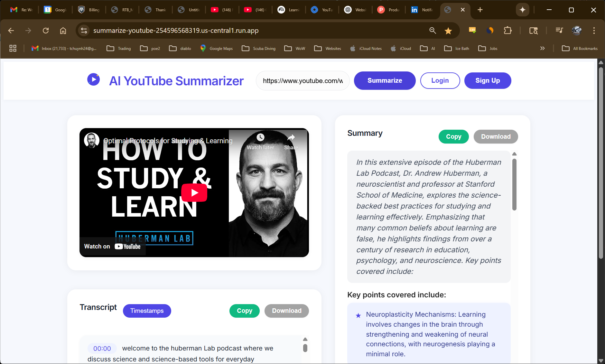Image resolution: width=605 pixels, height=364 pixels.
Task: Reload the current page
Action: point(46,31)
